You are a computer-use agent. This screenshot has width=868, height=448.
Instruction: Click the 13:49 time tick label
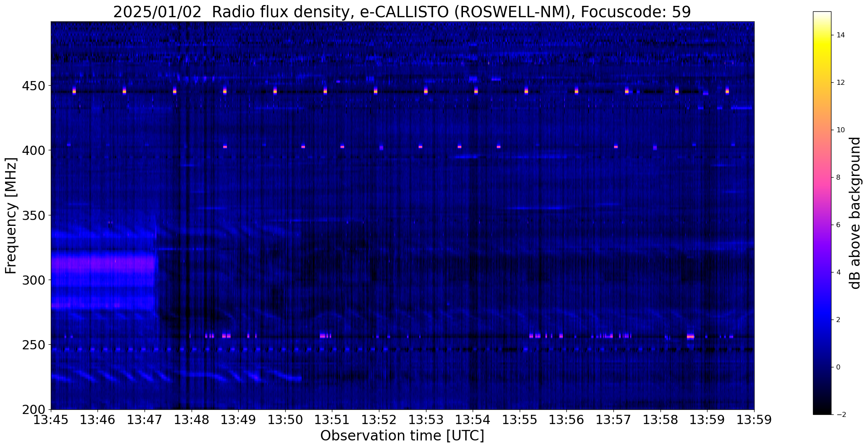(x=239, y=420)
